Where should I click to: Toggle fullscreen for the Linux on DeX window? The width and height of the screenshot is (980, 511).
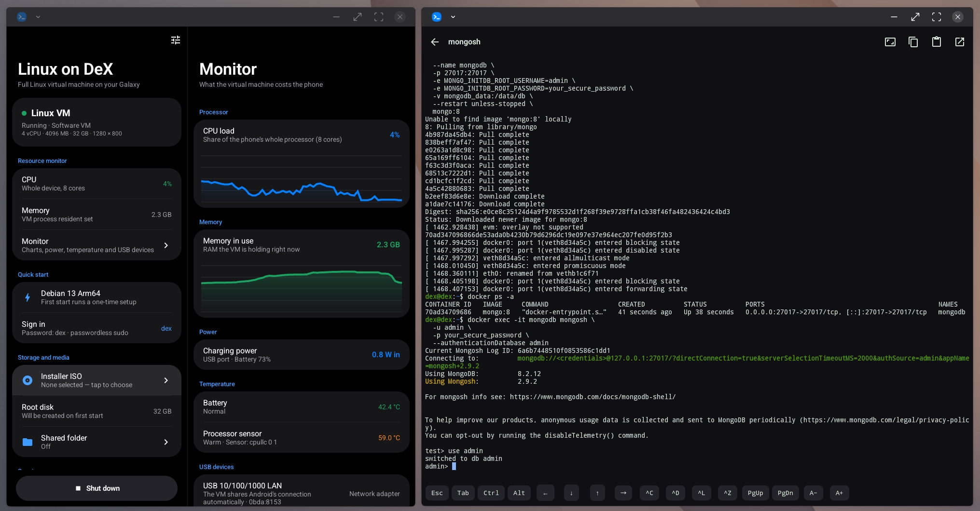379,17
